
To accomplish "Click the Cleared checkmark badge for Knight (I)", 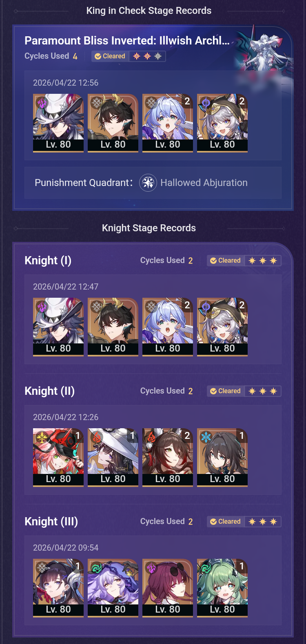I will tap(226, 261).
